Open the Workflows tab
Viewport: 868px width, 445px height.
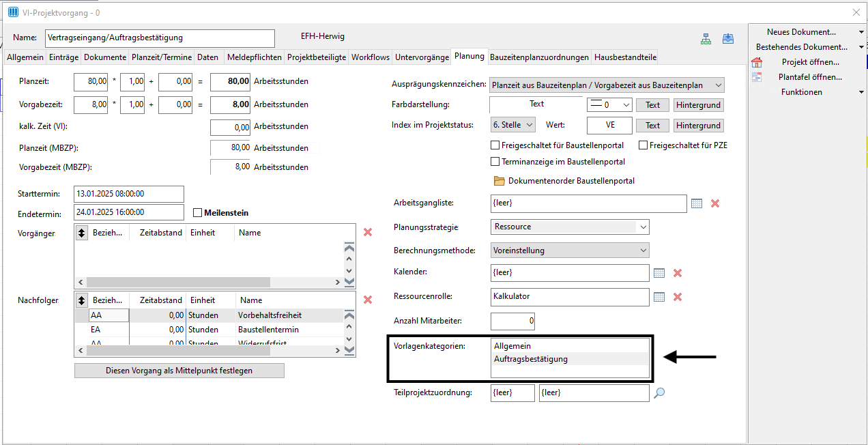tap(371, 57)
